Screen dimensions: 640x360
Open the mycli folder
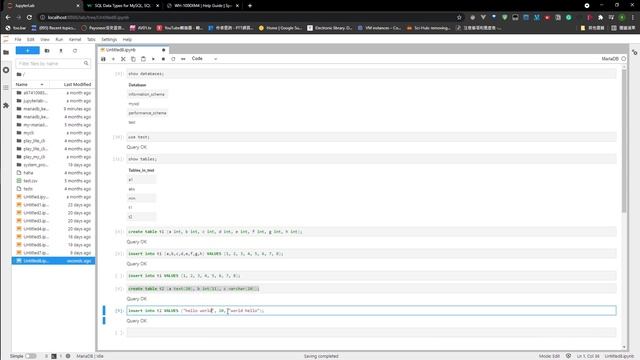pos(53,133)
